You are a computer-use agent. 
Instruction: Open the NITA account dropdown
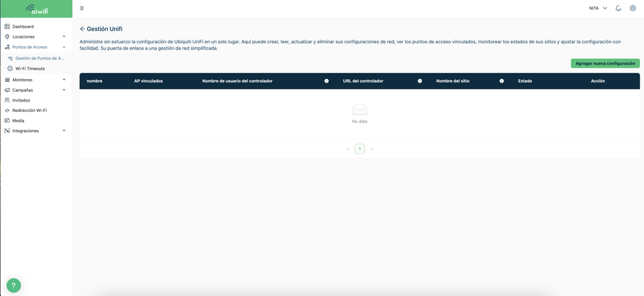click(x=598, y=8)
